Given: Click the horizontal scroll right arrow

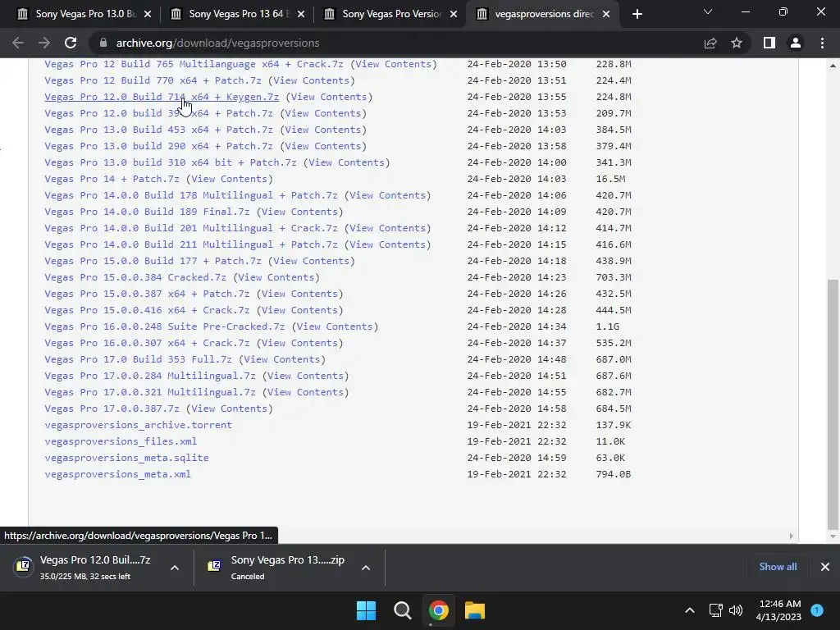Looking at the screenshot, I should [x=792, y=536].
